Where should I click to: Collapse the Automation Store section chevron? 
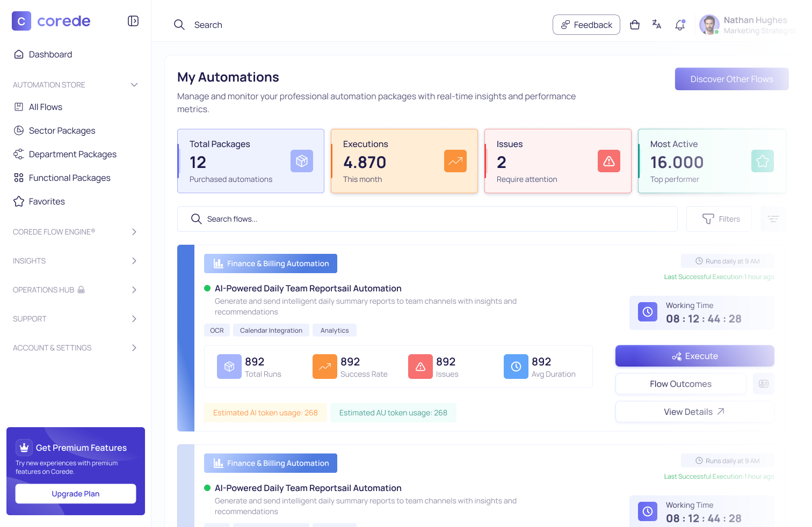click(134, 85)
